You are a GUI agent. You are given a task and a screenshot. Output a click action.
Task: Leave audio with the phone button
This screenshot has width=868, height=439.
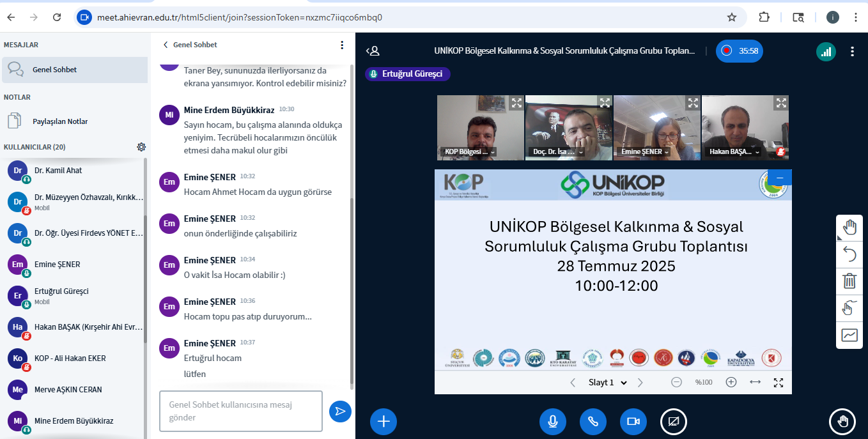tap(593, 422)
